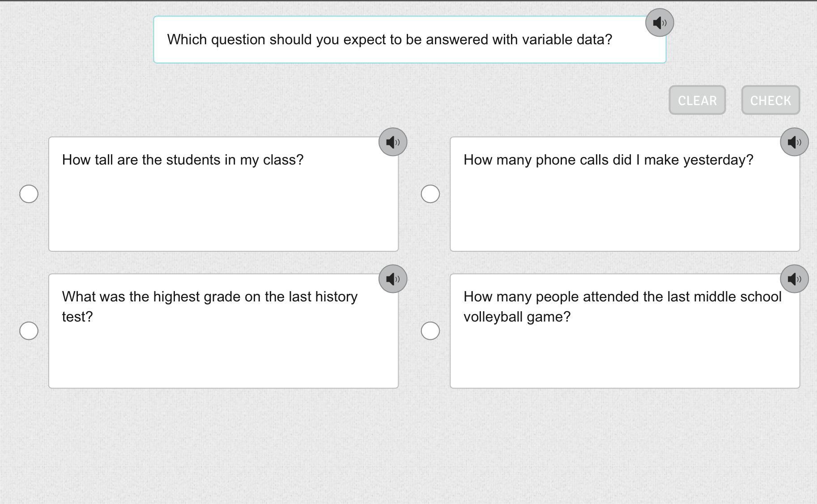Choose the volleyball game attendance radio option
This screenshot has height=504, width=817.
(430, 330)
